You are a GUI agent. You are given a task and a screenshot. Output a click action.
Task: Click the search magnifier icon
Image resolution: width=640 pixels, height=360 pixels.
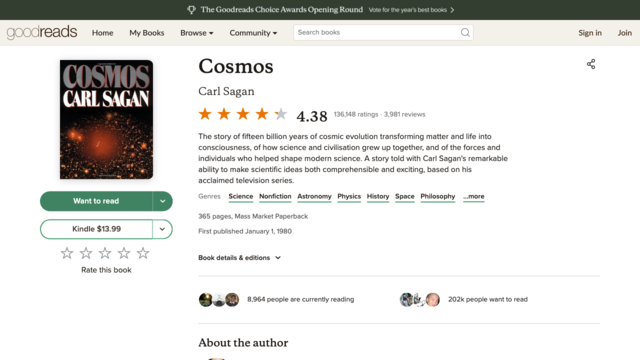click(x=465, y=33)
